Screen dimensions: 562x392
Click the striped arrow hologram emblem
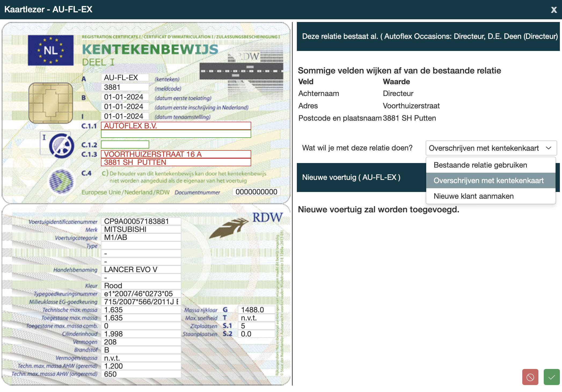61,182
